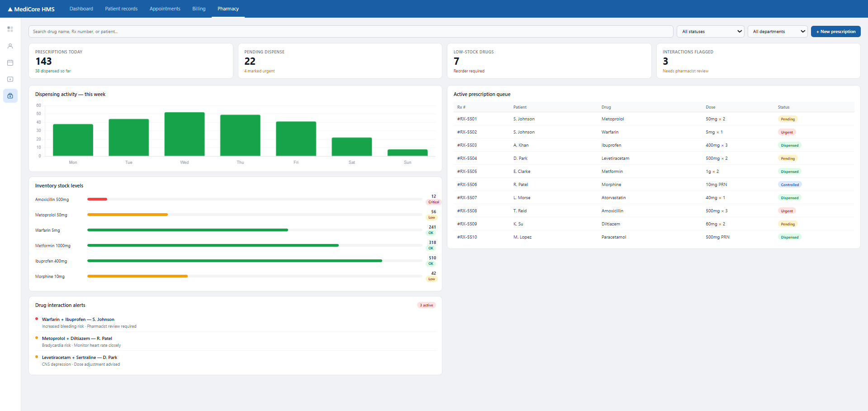The height and width of the screenshot is (411, 868).
Task: Click the Urgent badge on row RX-5502
Action: tap(787, 132)
